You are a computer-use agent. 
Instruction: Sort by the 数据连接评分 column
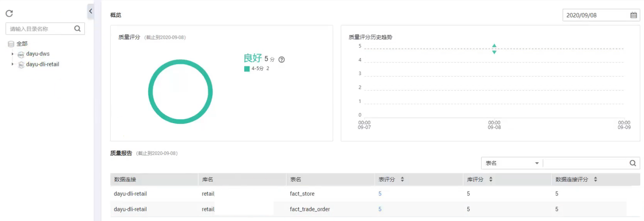pos(595,179)
